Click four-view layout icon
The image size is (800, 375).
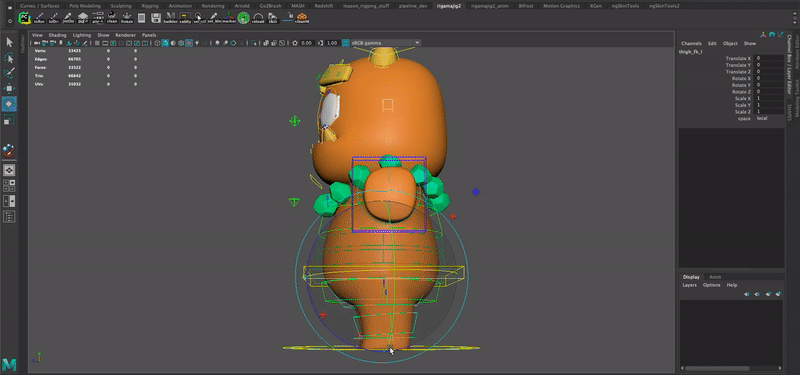9,185
